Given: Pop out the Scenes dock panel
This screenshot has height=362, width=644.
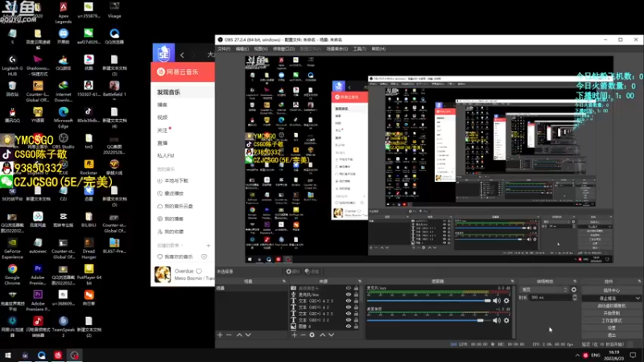Looking at the screenshot, I should coord(284,281).
